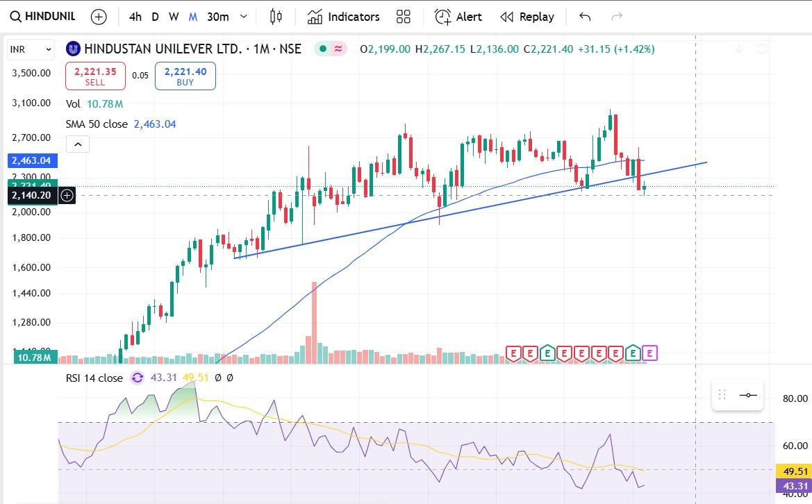The width and height of the screenshot is (812, 504).
Task: Click the 80.00 RSI axis label
Action: pyautogui.click(x=795, y=398)
